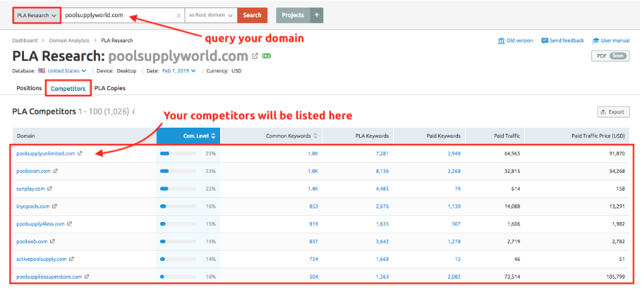Viewport: 644px width, 293px height.
Task: Click the info icon beside PLA Competitors count
Action: tap(134, 111)
